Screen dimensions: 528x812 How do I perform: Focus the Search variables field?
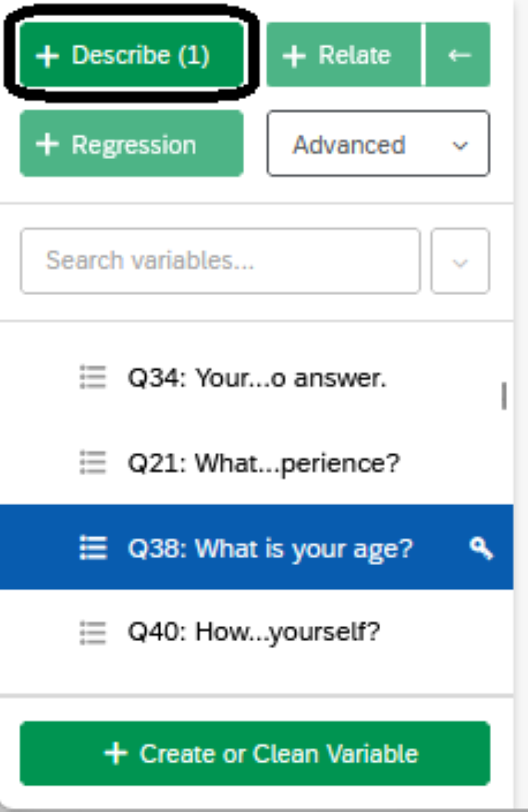coord(220,261)
